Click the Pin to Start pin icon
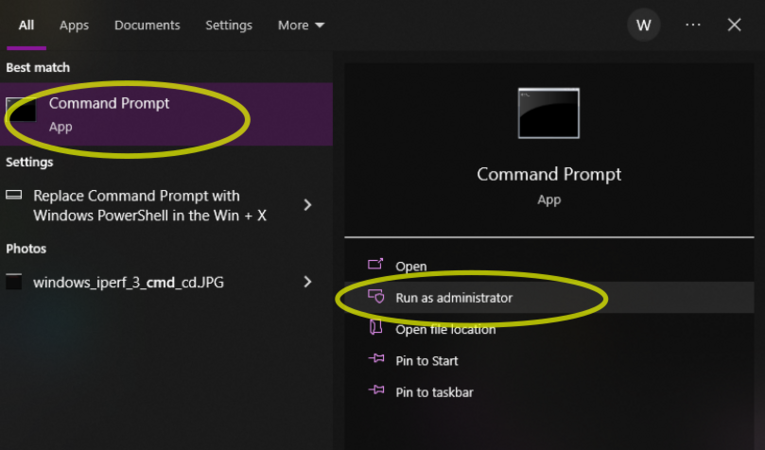The image size is (765, 450). 376,360
